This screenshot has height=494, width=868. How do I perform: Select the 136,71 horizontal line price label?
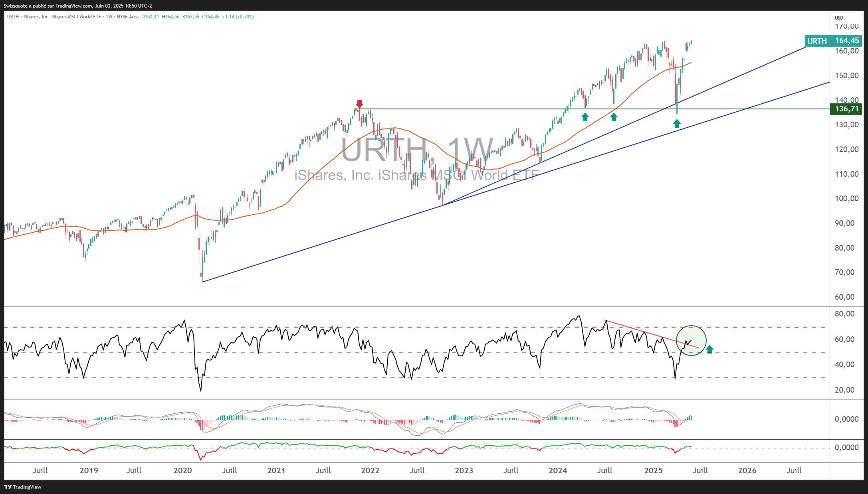[x=846, y=109]
